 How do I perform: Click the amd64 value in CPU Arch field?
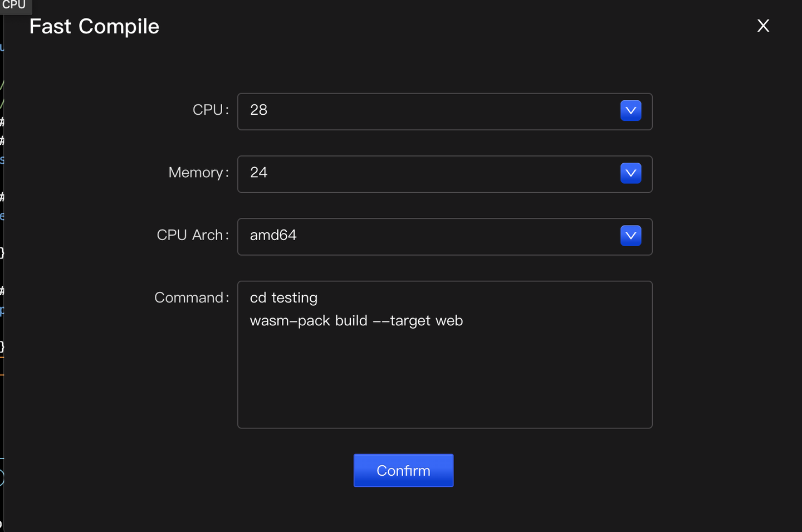click(x=273, y=236)
